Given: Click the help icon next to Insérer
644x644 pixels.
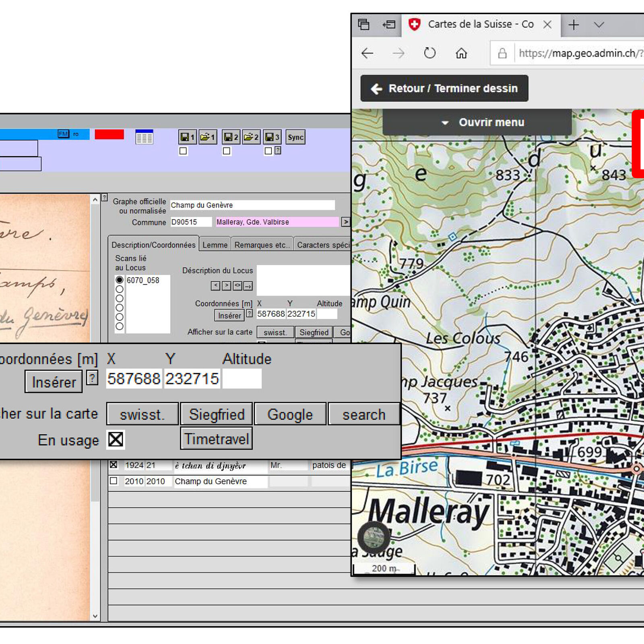Looking at the screenshot, I should click(92, 378).
